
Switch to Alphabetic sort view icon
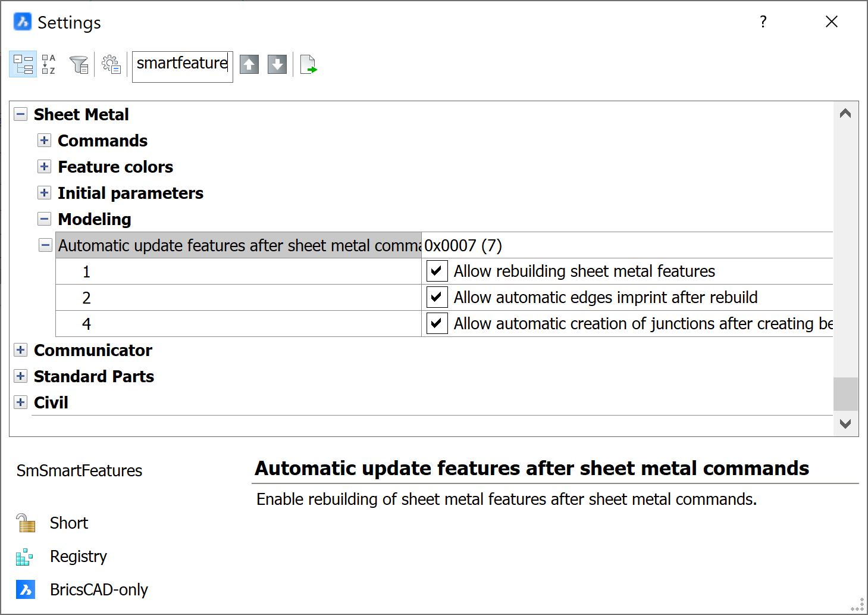point(49,64)
